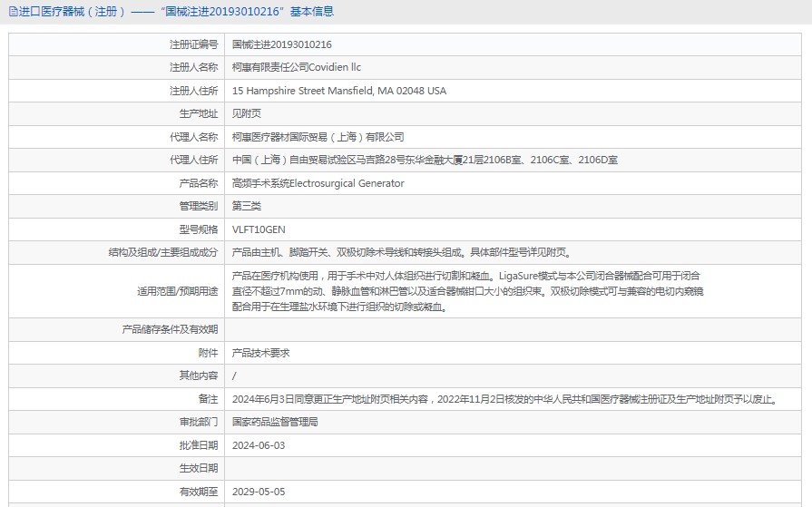Click the "产品储存条件及有效期" row label
Screen dimensions: 812x507
coord(170,329)
